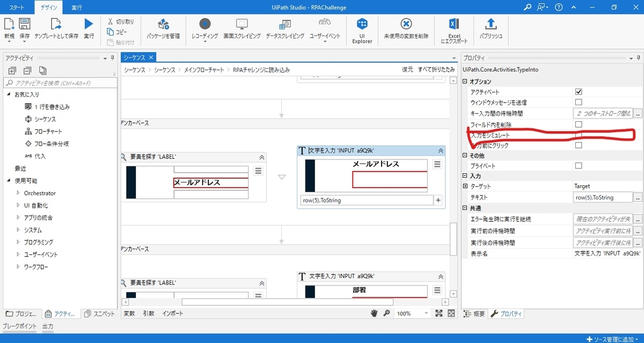Open 変数 tab below designer
The width and height of the screenshot is (644, 343).
[x=129, y=313]
